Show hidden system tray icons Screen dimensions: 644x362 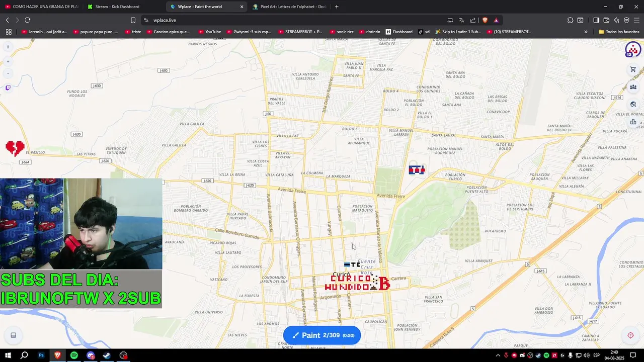pyautogui.click(x=498, y=355)
